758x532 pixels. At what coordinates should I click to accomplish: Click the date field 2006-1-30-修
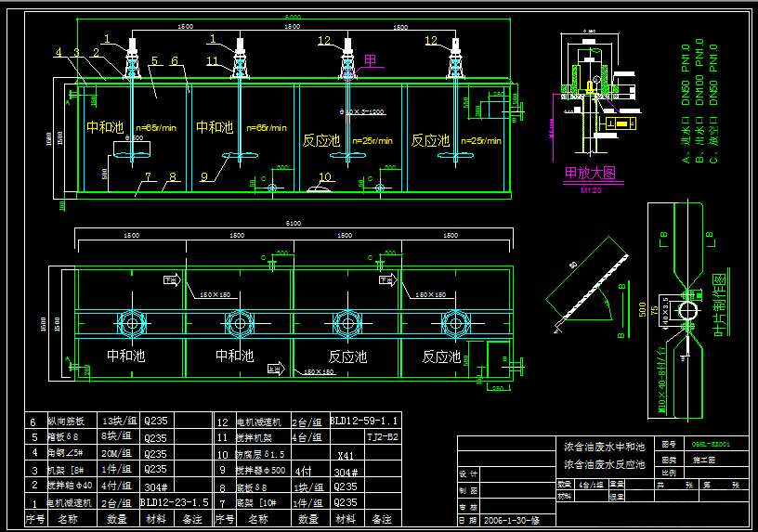tap(512, 521)
